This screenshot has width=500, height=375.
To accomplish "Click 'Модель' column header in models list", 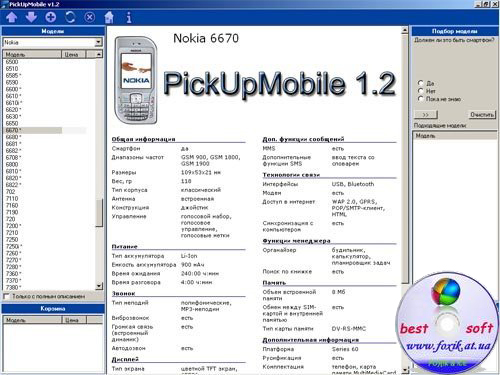I will pyautogui.click(x=32, y=54).
